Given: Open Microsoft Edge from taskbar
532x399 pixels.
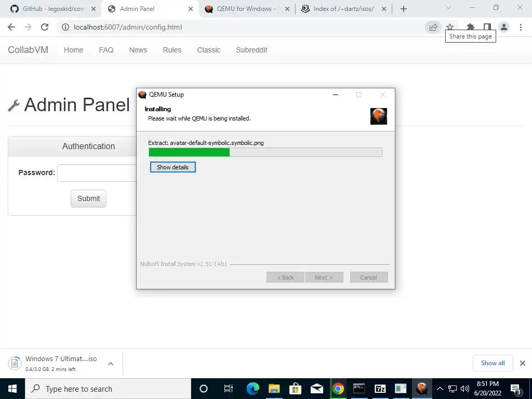Looking at the screenshot, I should tap(253, 389).
